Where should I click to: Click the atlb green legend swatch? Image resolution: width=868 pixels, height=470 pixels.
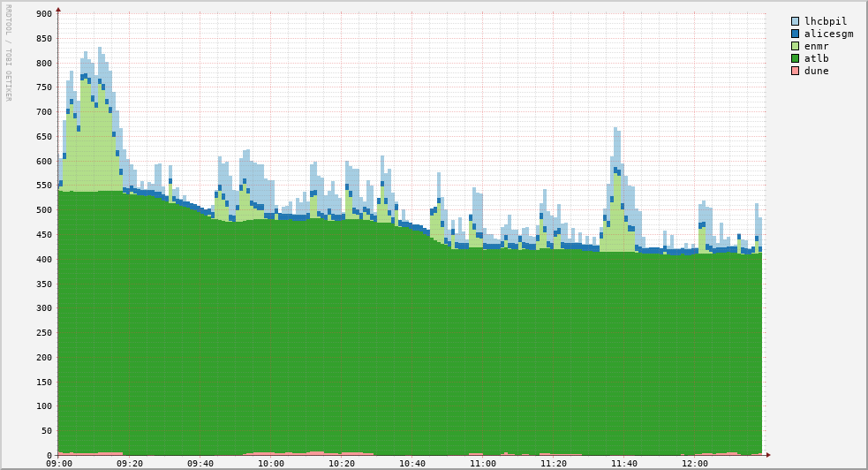pos(795,58)
